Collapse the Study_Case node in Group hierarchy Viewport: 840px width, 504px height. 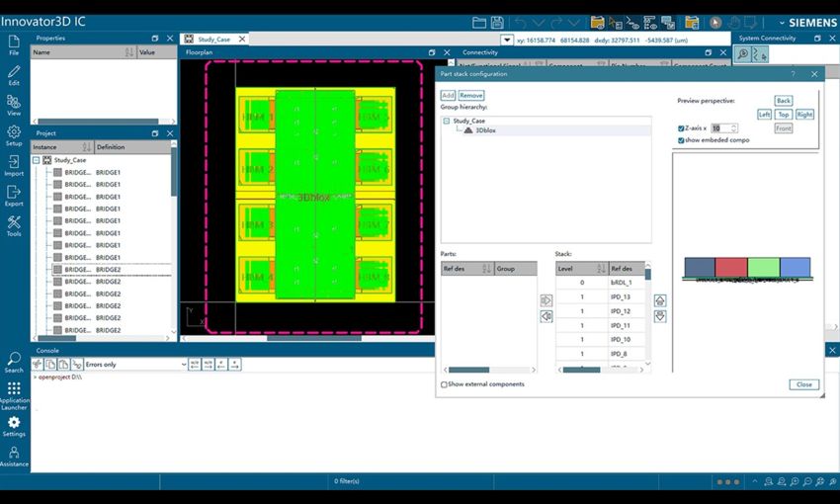[x=446, y=121]
